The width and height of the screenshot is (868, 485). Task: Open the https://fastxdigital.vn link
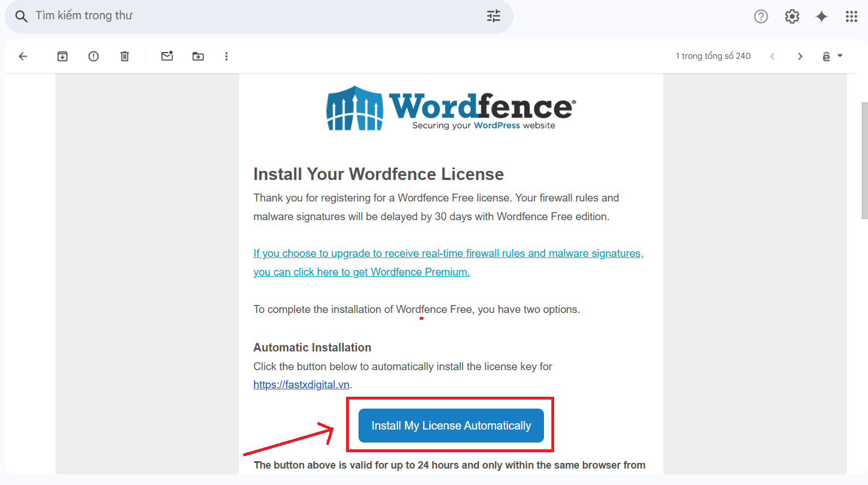pos(301,385)
